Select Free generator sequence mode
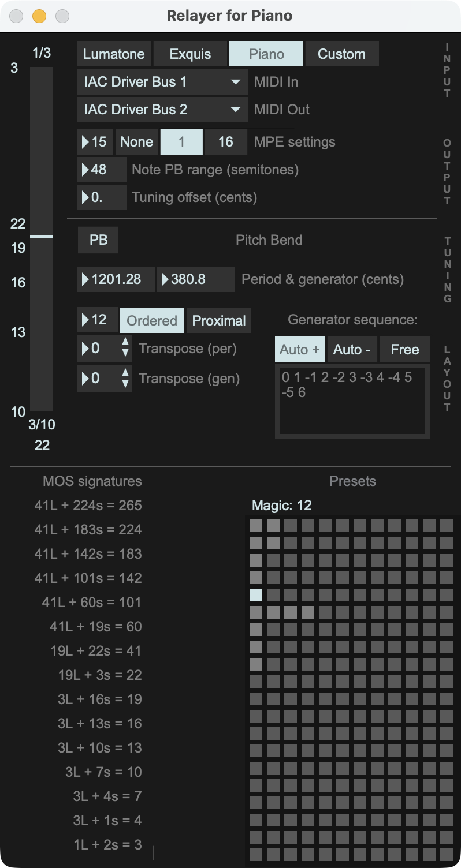The height and width of the screenshot is (868, 461). tap(404, 349)
